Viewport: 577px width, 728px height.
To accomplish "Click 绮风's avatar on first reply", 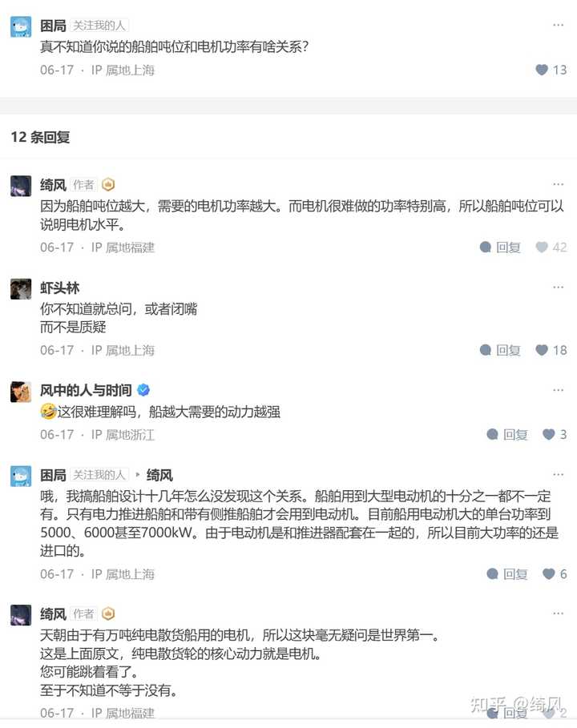I will (x=21, y=186).
